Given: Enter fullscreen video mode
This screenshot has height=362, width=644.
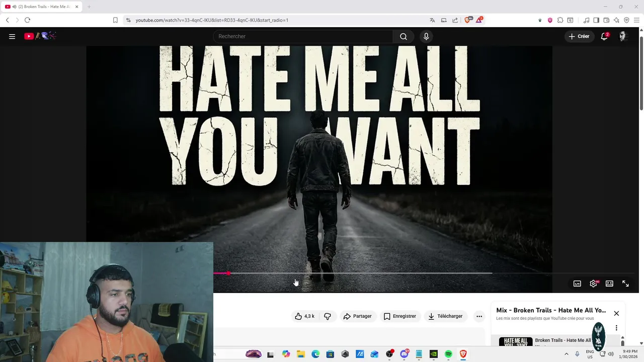Looking at the screenshot, I should (x=625, y=284).
